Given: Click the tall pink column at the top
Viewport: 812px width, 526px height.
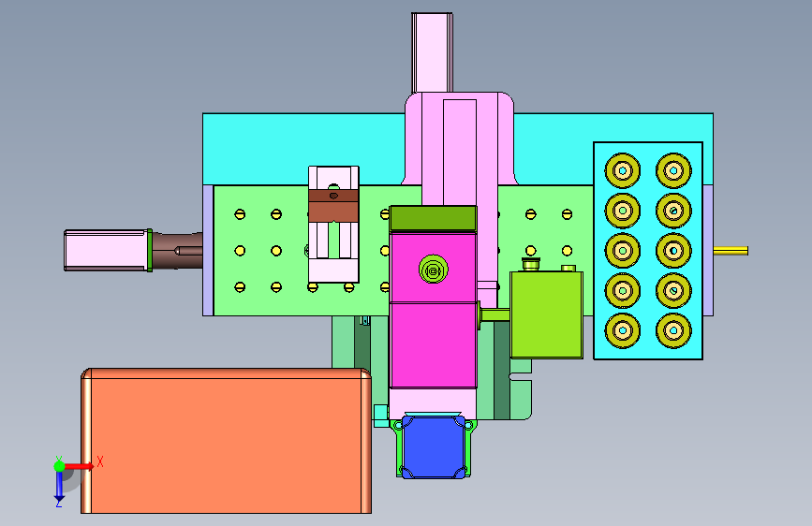Looking at the screenshot, I should [432, 52].
